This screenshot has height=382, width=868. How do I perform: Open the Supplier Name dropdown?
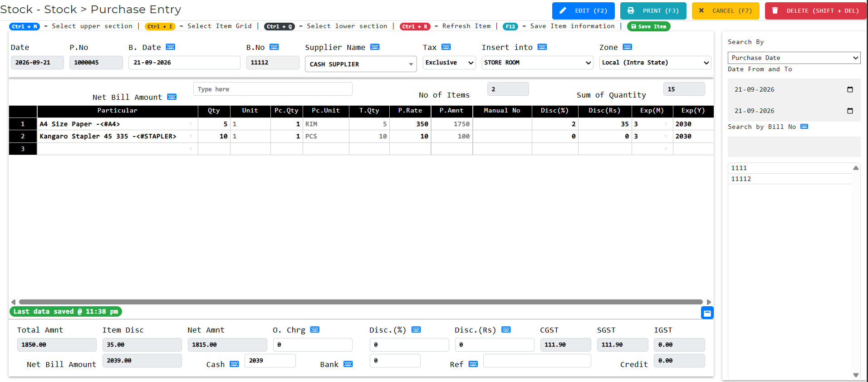pos(361,64)
